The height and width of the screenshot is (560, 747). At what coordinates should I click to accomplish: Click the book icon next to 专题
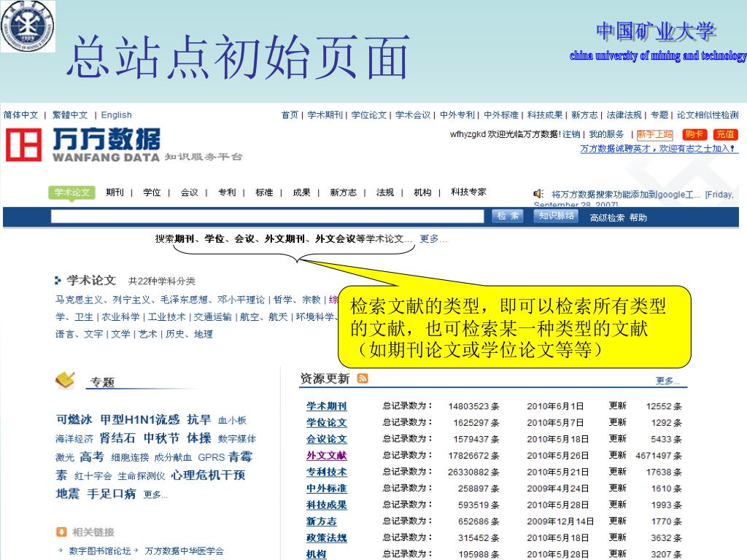tap(65, 380)
